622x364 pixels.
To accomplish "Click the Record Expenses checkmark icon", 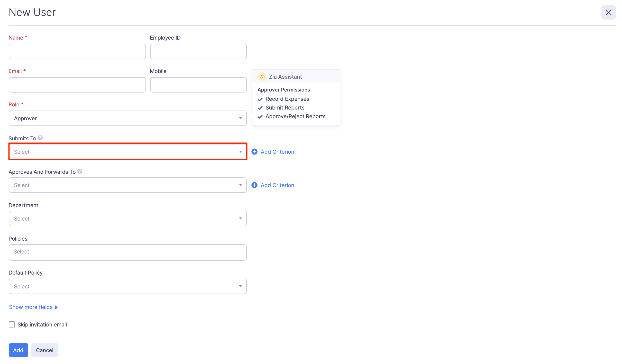I will click(260, 99).
